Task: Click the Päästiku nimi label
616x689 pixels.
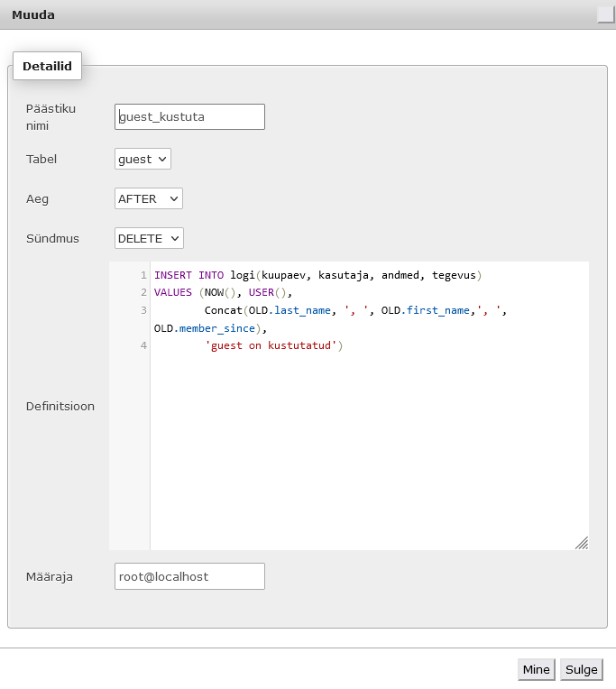Action: [x=51, y=117]
